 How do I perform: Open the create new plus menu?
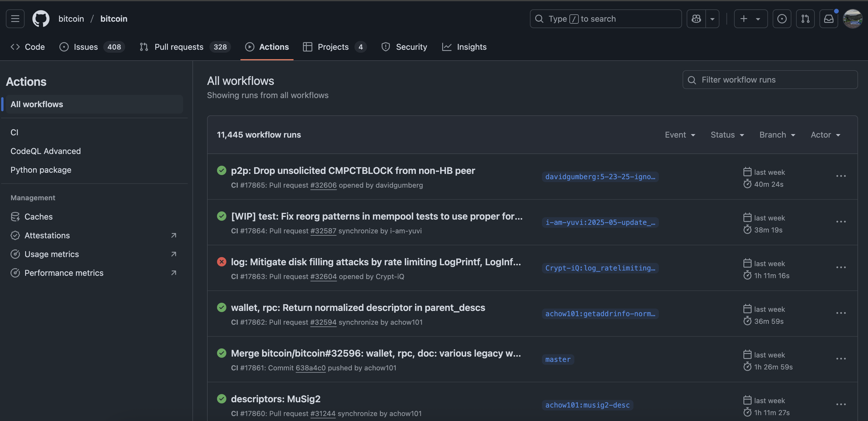click(751, 18)
